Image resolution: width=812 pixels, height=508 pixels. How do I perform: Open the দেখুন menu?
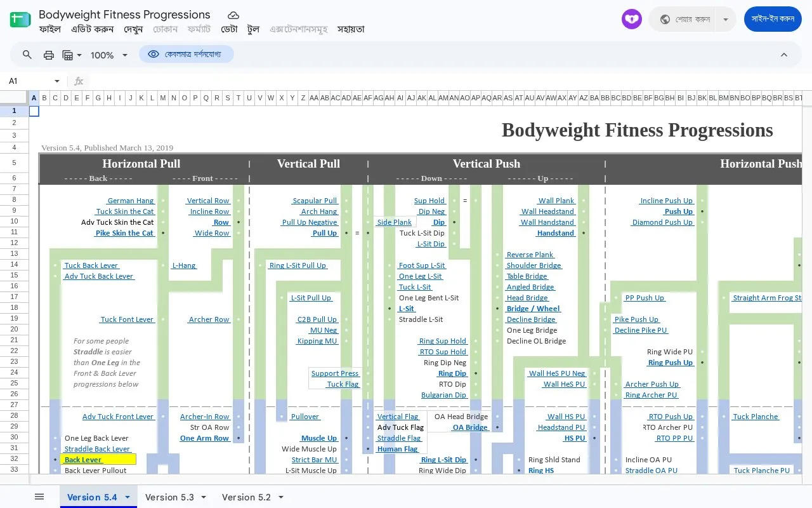133,29
